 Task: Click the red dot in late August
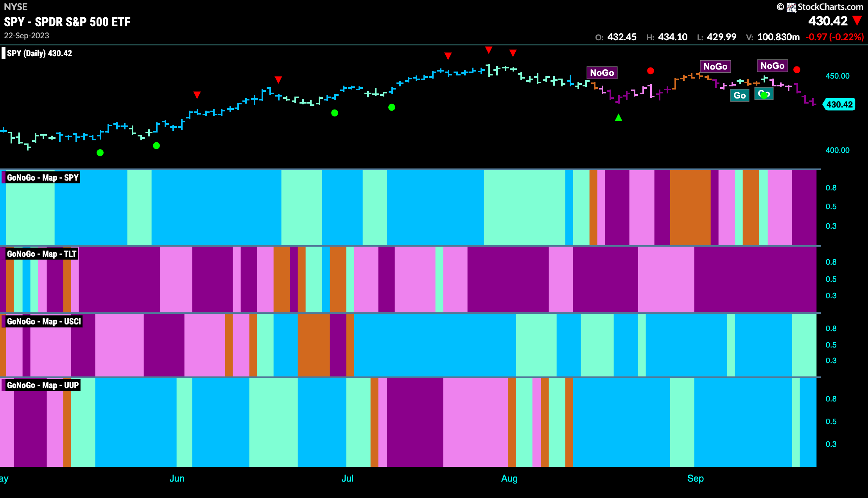click(651, 71)
